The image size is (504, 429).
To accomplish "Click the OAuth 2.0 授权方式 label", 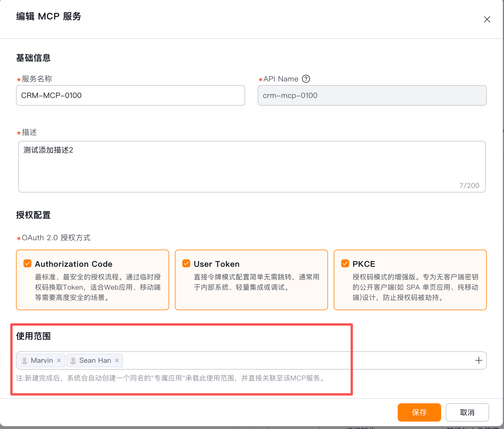I will 56,238.
